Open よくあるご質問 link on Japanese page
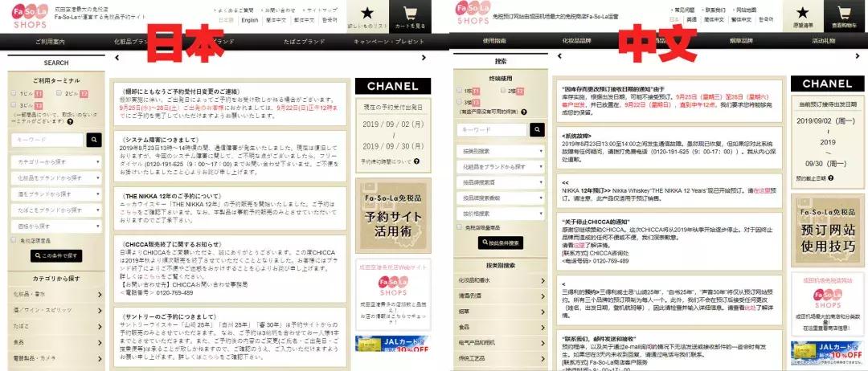The width and height of the screenshot is (868, 371). (235, 10)
